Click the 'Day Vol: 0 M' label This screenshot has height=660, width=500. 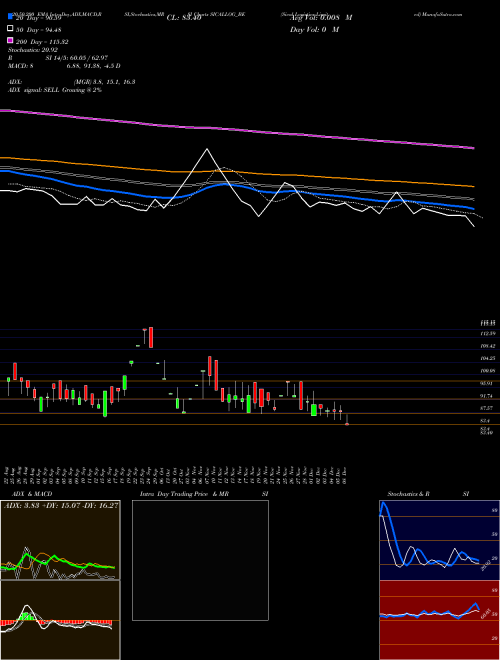[315, 29]
